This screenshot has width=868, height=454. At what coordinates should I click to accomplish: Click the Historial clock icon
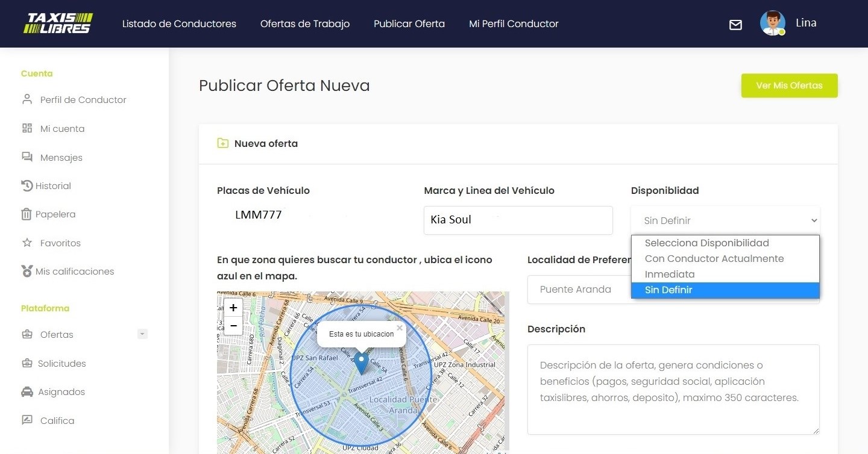(x=27, y=185)
